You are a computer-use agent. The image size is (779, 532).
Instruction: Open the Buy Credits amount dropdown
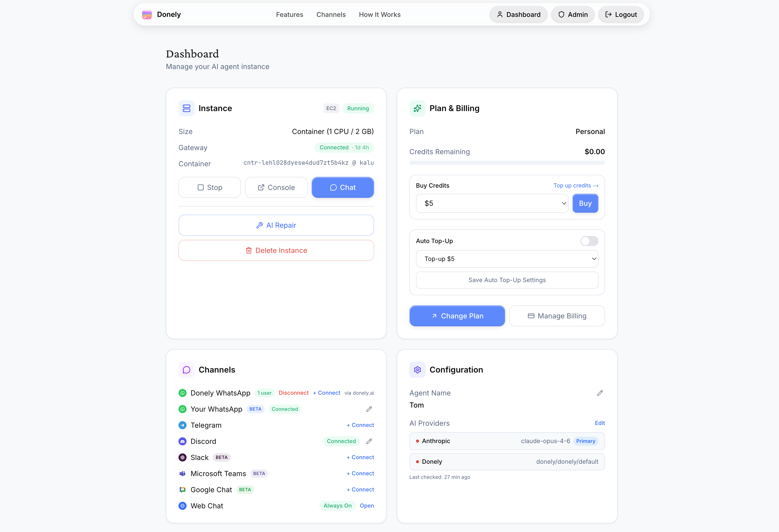(x=492, y=203)
